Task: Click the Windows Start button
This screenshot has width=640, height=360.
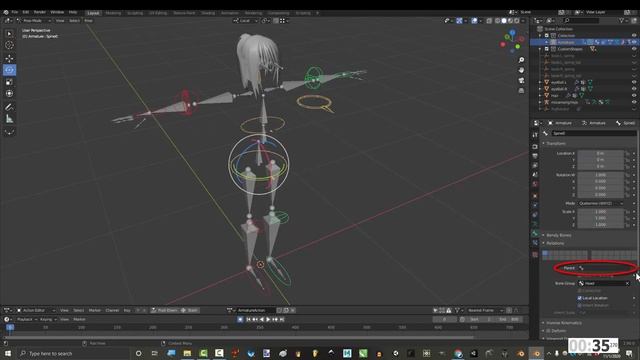Action: pyautogui.click(x=8, y=353)
